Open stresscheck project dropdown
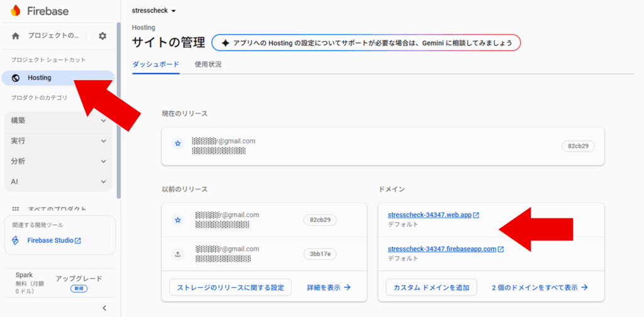The height and width of the screenshot is (317, 644). [154, 11]
